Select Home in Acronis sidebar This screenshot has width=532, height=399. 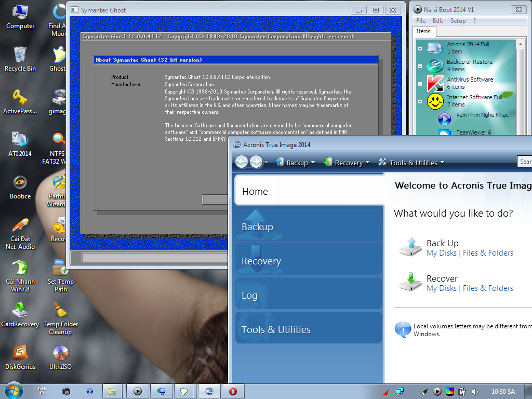coord(309,190)
